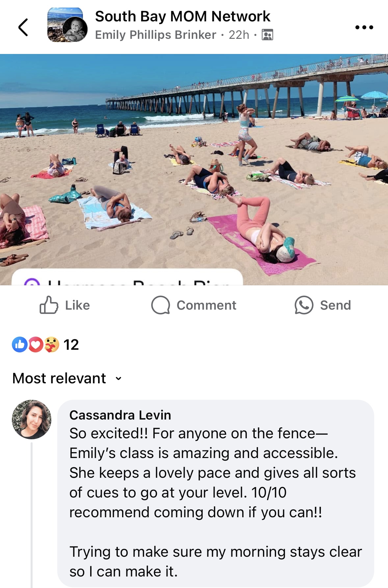Tap the thumbs-up Like icon
Image resolution: width=388 pixels, height=588 pixels.
coord(49,305)
